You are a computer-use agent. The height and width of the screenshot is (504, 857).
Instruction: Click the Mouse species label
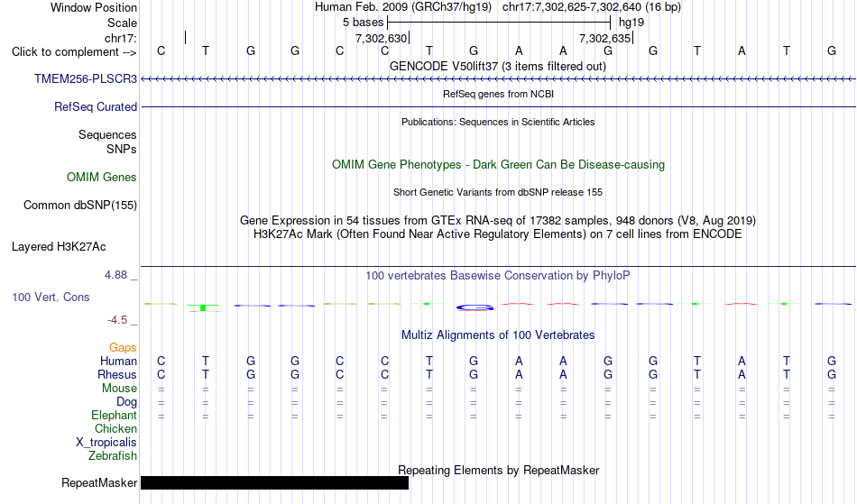(119, 389)
